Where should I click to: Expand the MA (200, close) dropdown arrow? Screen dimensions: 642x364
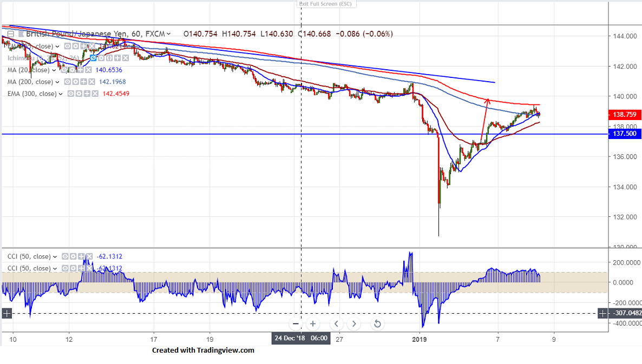[57, 82]
